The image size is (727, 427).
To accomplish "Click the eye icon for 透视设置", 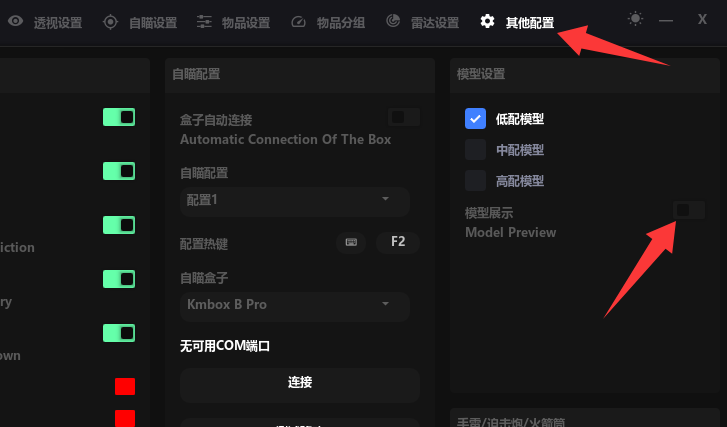I will click(x=15, y=21).
